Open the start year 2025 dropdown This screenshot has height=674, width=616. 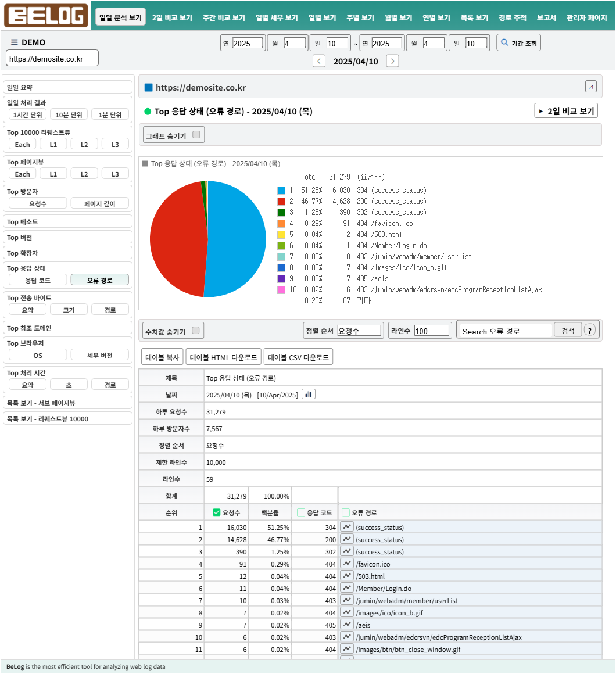(248, 43)
